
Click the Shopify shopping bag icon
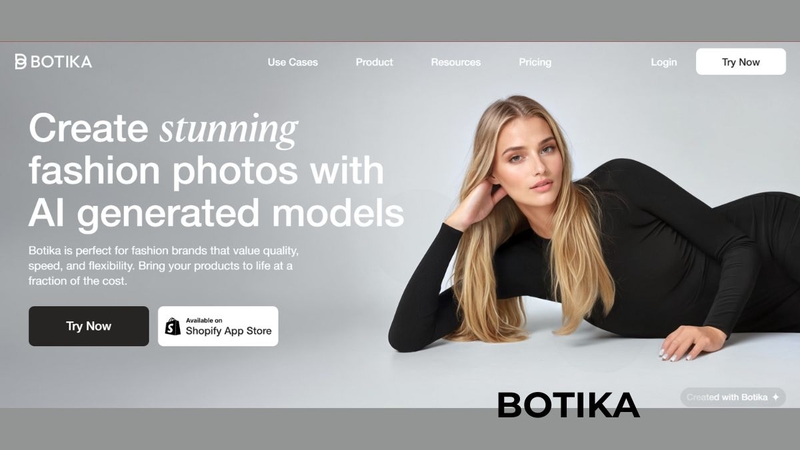click(x=173, y=327)
